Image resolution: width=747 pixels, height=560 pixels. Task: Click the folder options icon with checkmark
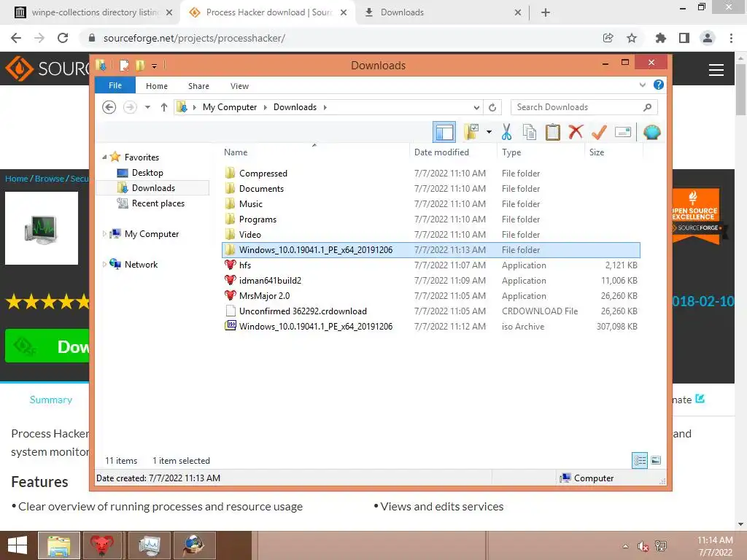(x=471, y=132)
